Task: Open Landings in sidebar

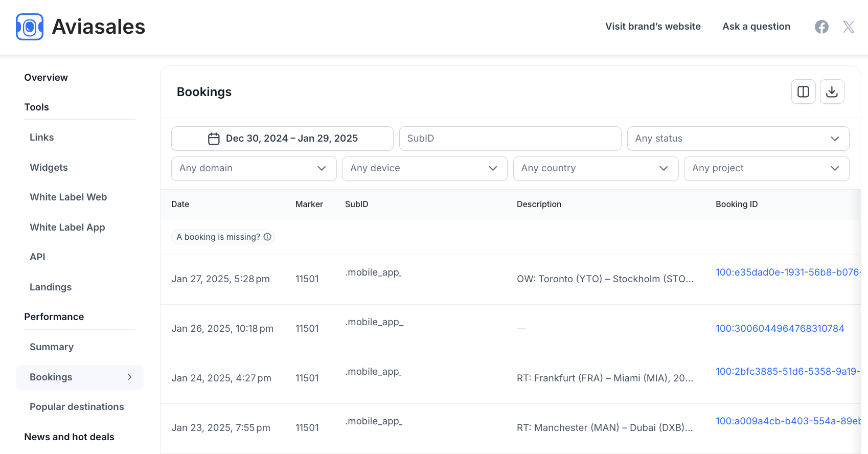Action: pos(51,287)
